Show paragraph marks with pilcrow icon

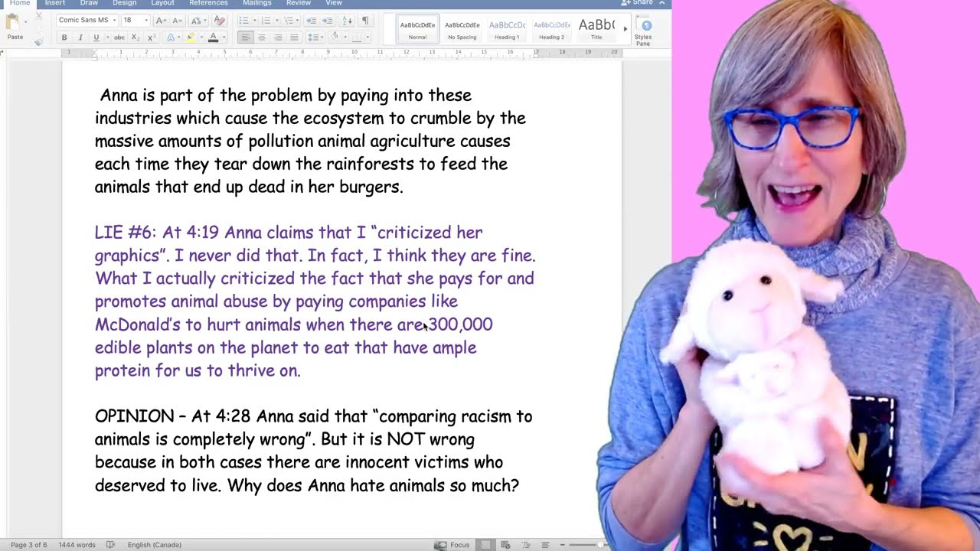click(365, 21)
